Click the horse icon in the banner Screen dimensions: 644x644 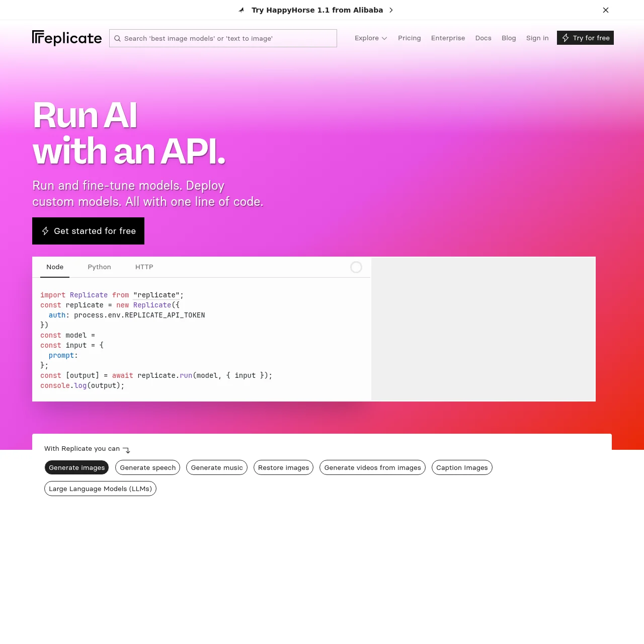[x=242, y=10]
